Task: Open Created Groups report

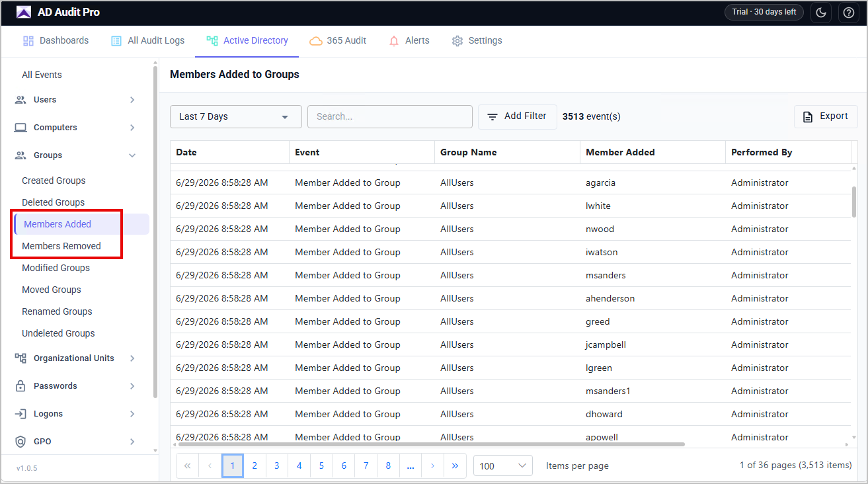Action: (54, 181)
